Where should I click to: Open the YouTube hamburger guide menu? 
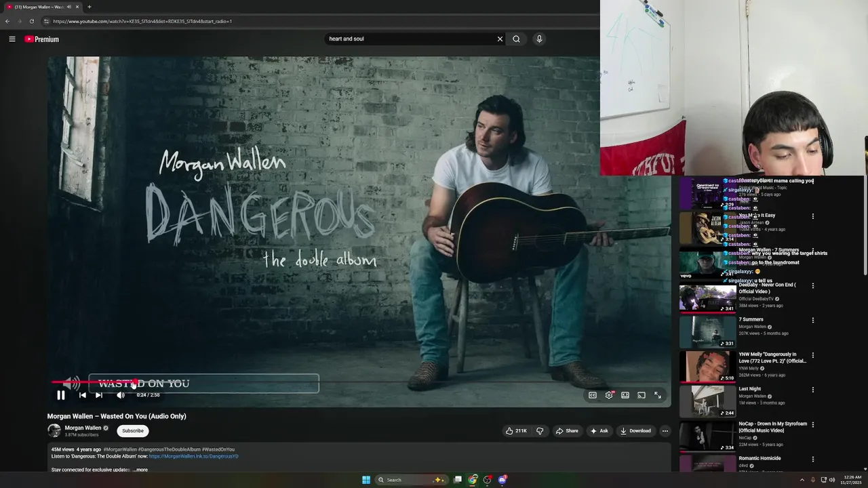coord(12,39)
